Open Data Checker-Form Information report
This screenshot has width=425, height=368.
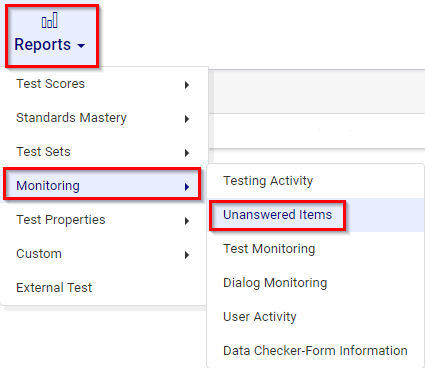(x=316, y=351)
